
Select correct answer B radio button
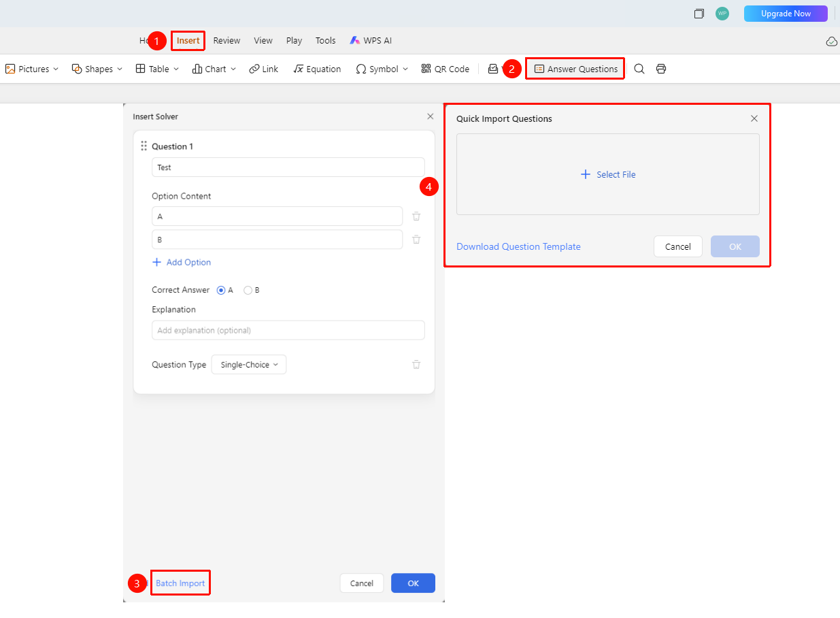click(x=248, y=290)
